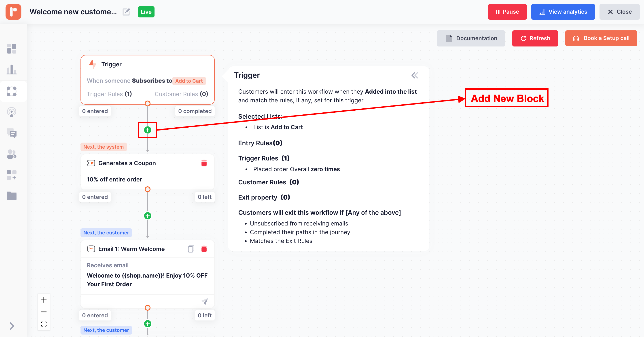Collapse the Trigger details panel
This screenshot has width=644, height=337.
tap(415, 75)
